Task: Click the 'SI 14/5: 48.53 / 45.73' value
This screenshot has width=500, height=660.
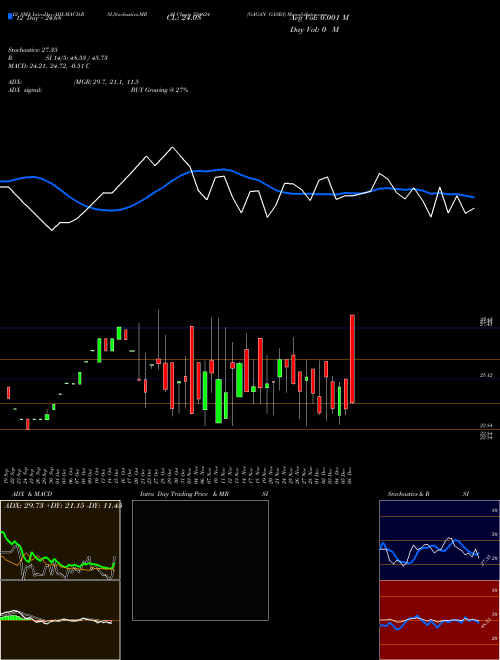Action: tap(77, 58)
